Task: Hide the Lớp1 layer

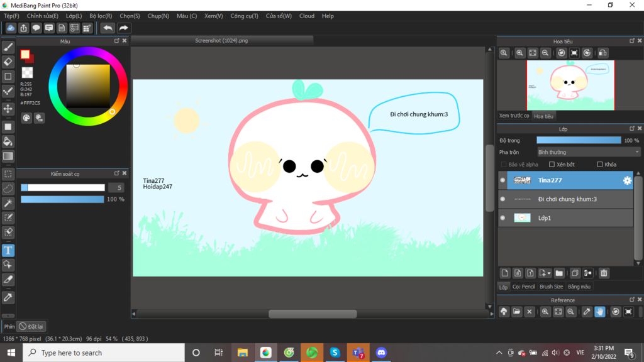Action: point(502,218)
